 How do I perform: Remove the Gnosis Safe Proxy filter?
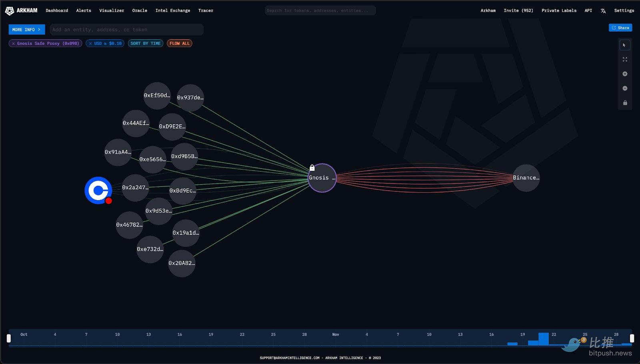coord(13,44)
